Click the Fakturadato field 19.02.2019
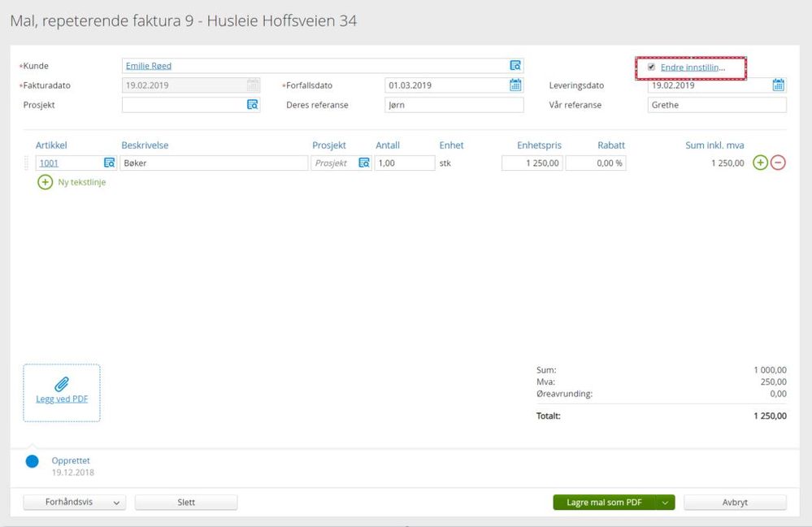812x527 pixels. click(190, 85)
